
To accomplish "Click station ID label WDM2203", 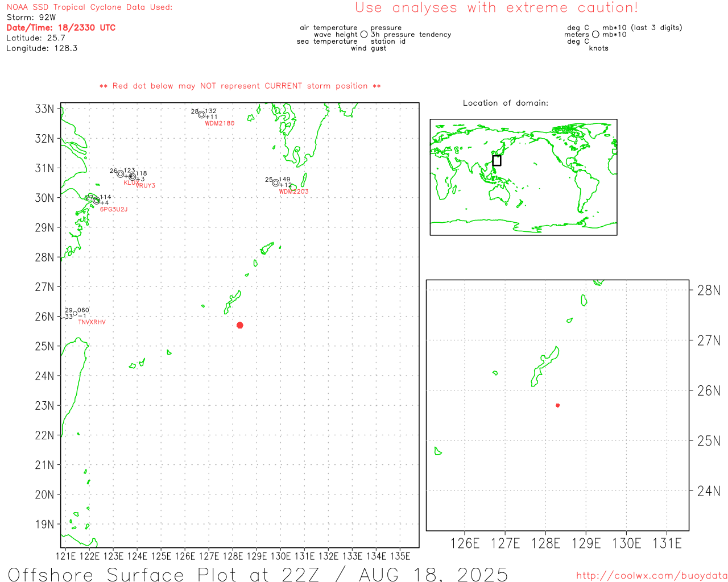I will tap(293, 192).
